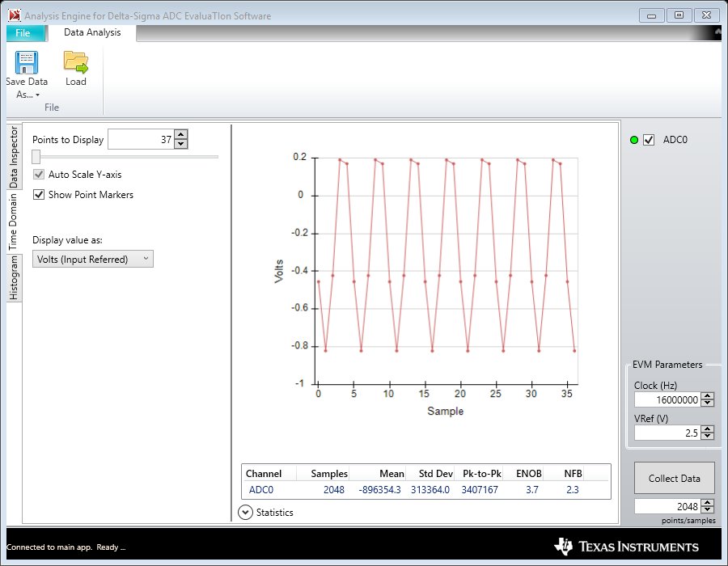Maximize the Analysis Engine window
The height and width of the screenshot is (566, 728).
pyautogui.click(x=679, y=15)
